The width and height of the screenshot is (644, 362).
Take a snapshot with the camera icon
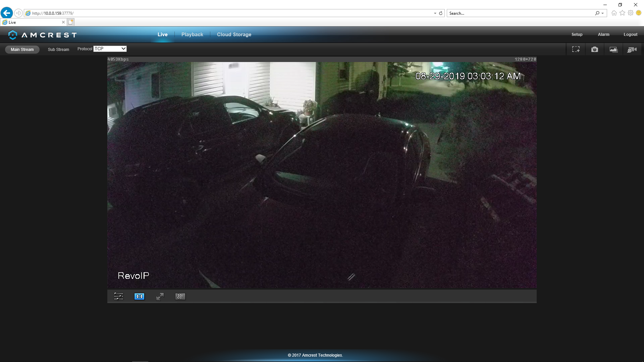594,49
